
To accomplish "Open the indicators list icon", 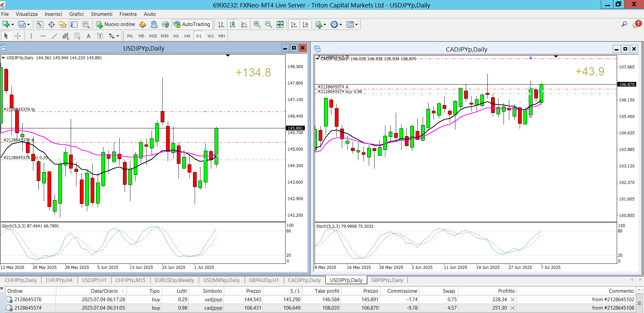I will pyautogui.click(x=318, y=24).
